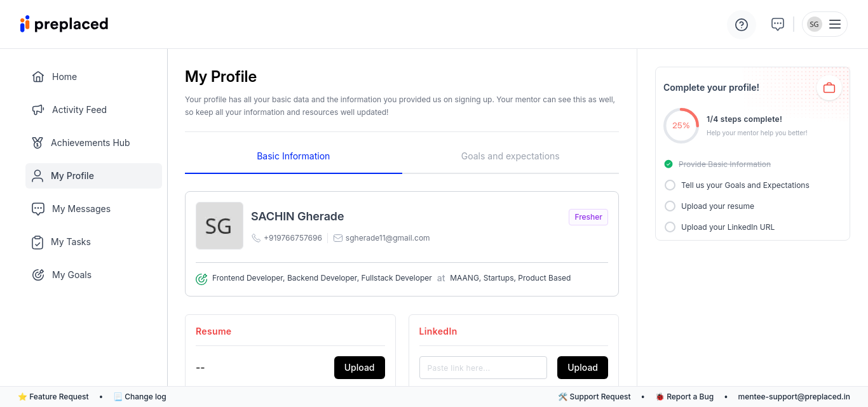The height and width of the screenshot is (407, 868).
Task: Open the Report a Bug link
Action: pos(684,397)
